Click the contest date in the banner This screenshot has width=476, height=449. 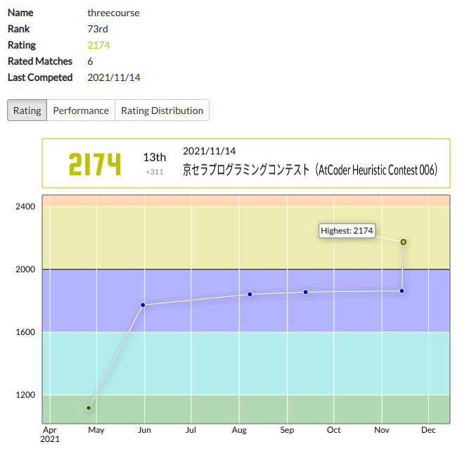tap(209, 151)
